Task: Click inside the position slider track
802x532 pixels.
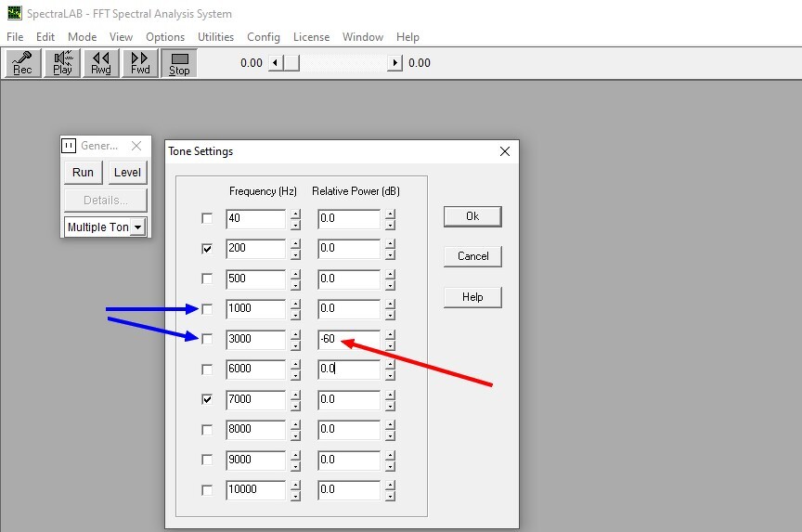Action: pos(343,63)
